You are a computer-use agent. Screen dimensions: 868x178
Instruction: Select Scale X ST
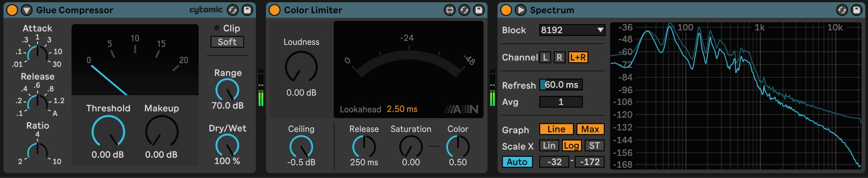(594, 146)
